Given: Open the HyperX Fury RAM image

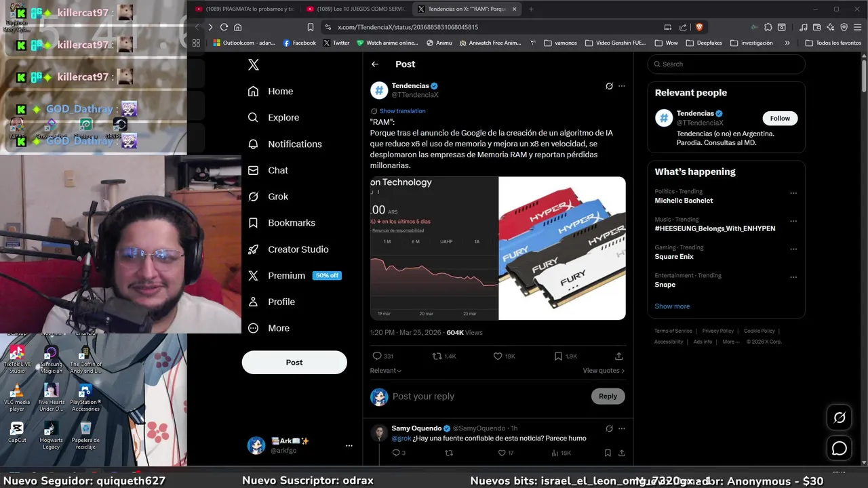Looking at the screenshot, I should [562, 248].
